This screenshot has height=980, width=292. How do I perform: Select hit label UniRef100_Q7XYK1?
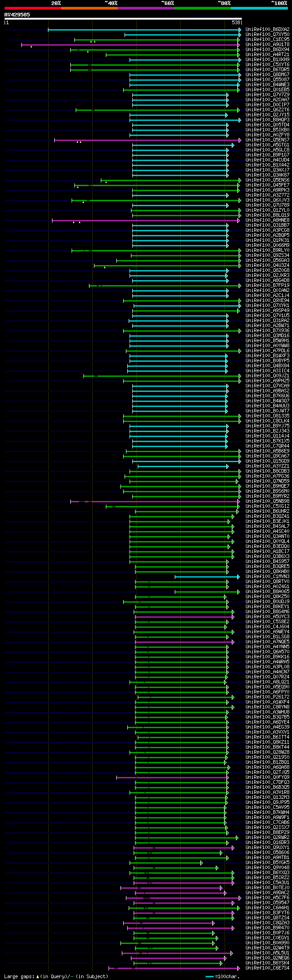point(267,306)
